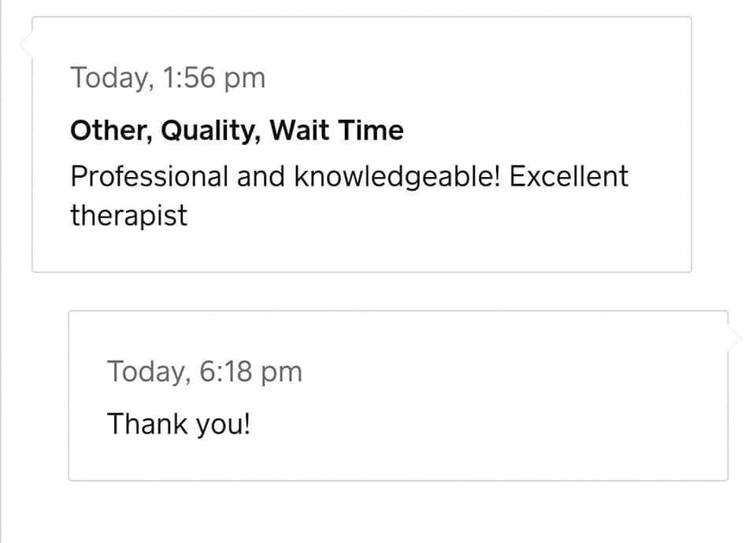
Task: Click the empty area below 'therapist' in the review bubble
Action: coord(361,250)
